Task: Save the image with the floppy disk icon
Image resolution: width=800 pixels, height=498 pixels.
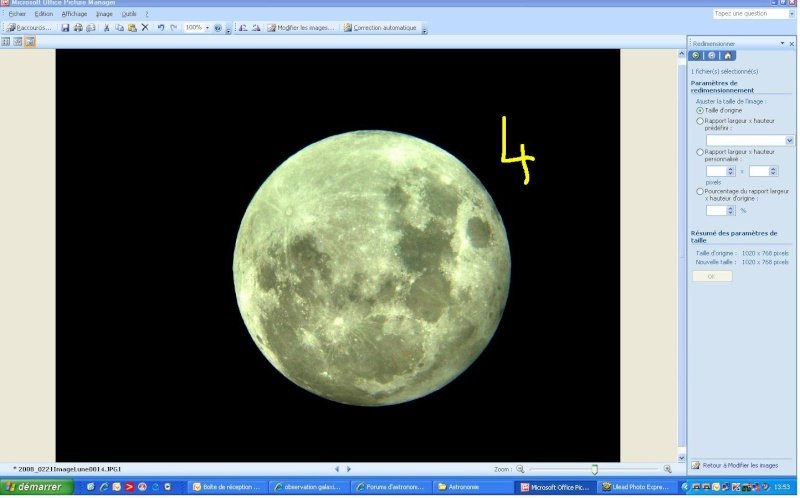Action: pos(65,28)
